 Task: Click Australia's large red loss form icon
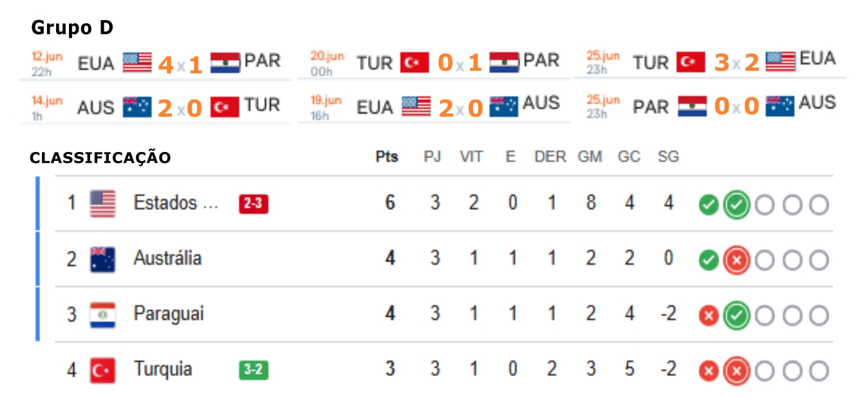737,260
